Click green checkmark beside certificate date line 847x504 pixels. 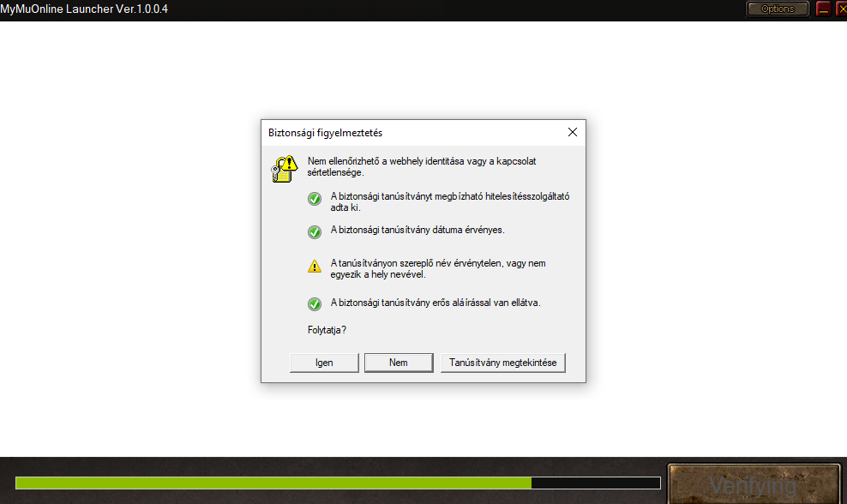pyautogui.click(x=315, y=231)
